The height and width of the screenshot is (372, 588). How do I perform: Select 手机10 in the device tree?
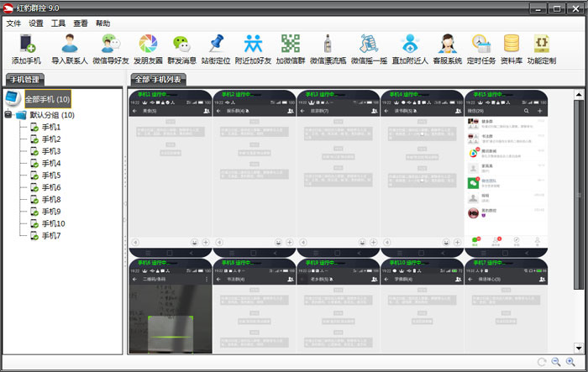tap(53, 223)
